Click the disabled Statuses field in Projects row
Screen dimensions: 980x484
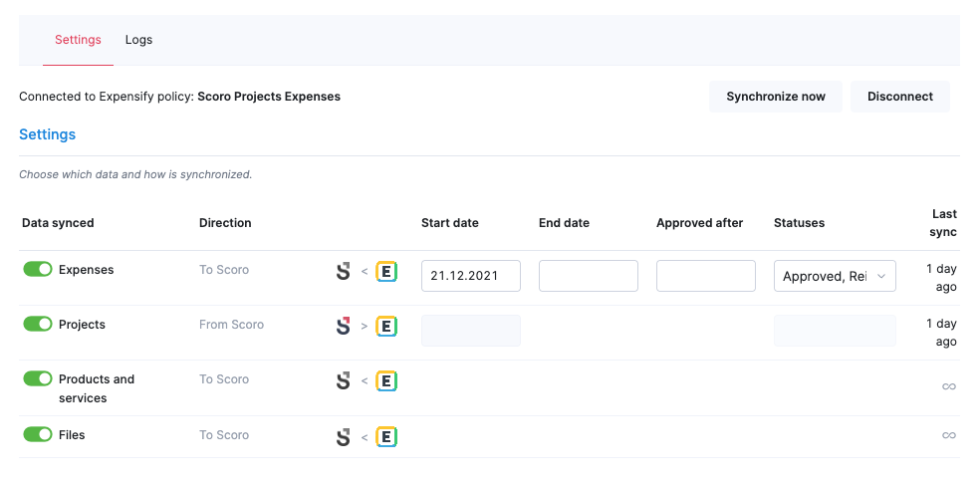[835, 331]
